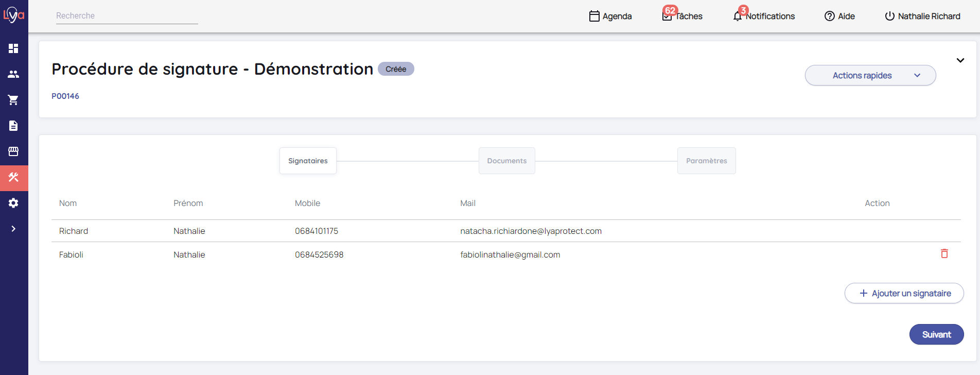Open the Agenda from top bar
980x375 pixels.
click(x=610, y=16)
